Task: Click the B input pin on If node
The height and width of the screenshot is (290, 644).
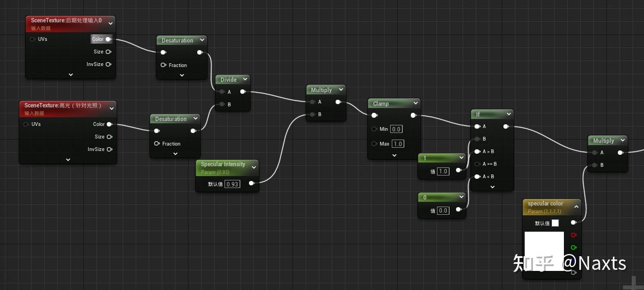Action: tap(477, 139)
